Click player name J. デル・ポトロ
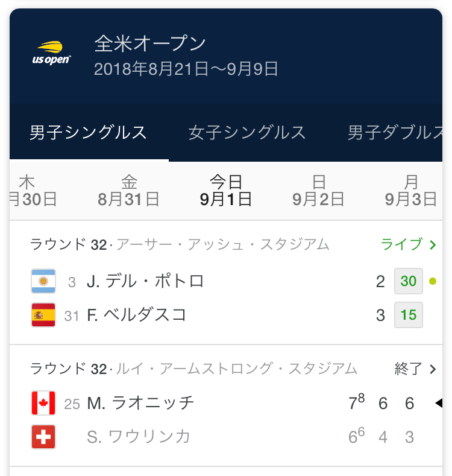The width and height of the screenshot is (452, 476). 145,281
